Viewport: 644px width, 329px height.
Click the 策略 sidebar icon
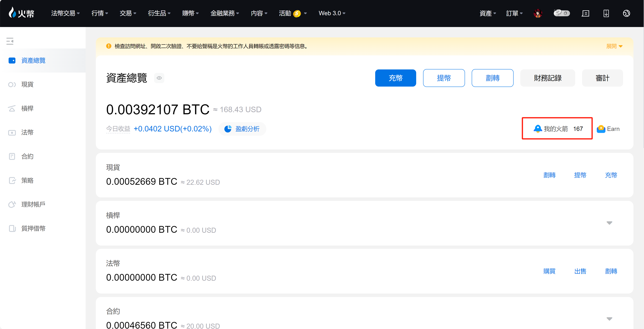tap(12, 180)
